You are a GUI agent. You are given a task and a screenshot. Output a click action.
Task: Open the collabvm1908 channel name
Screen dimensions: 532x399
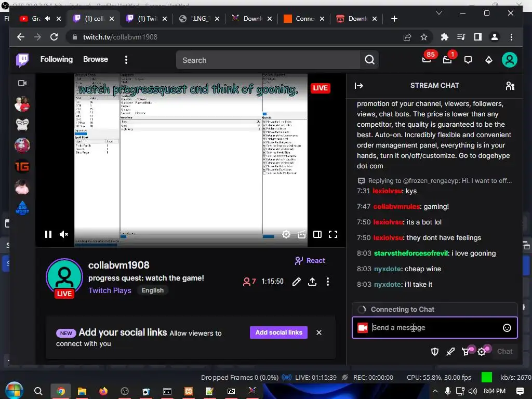pyautogui.click(x=119, y=265)
